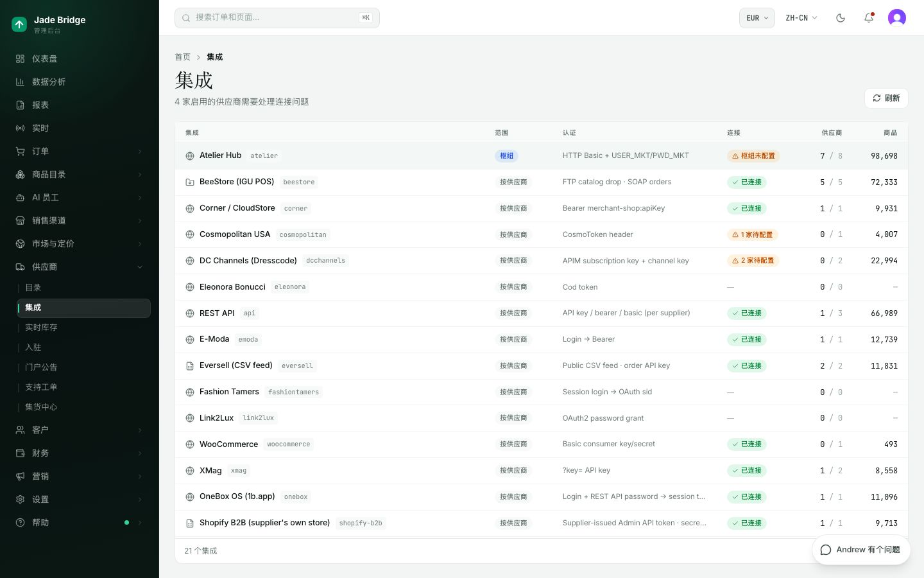Click the 2 家待配置 warning badge

753,261
